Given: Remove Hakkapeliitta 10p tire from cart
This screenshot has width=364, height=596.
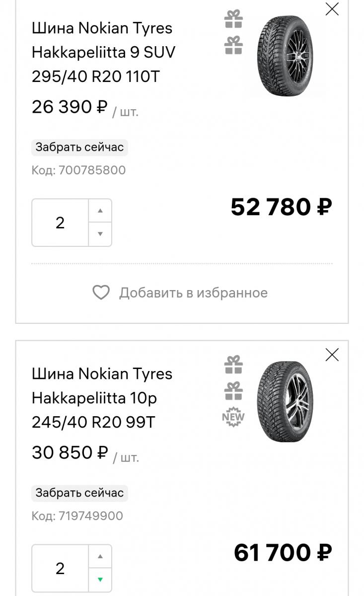Looking at the screenshot, I should coord(332,355).
